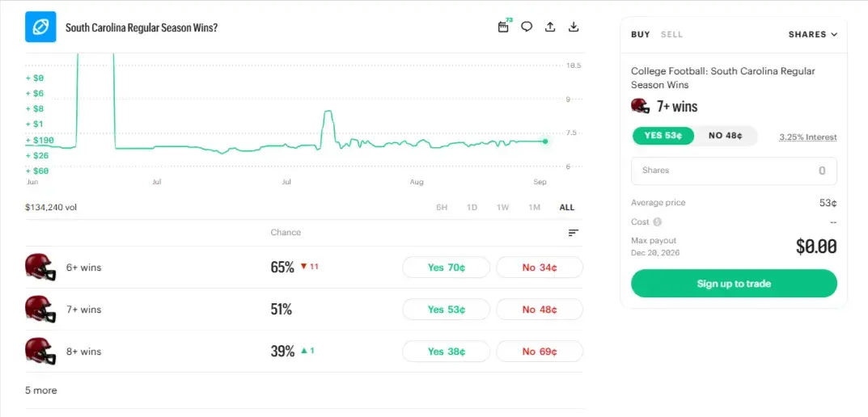The width and height of the screenshot is (868, 417).
Task: Click Yes 38¢ for 8+ wins
Action: [447, 352]
